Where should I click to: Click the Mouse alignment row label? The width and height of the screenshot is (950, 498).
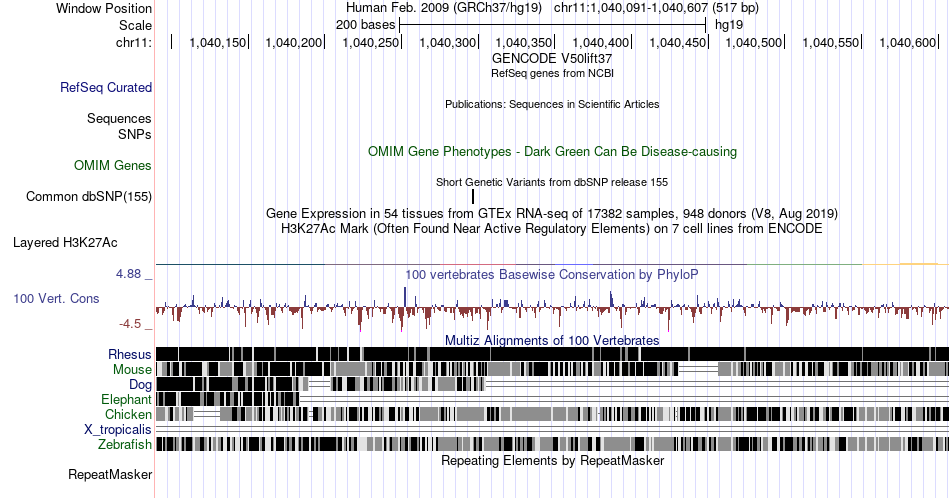pos(132,370)
